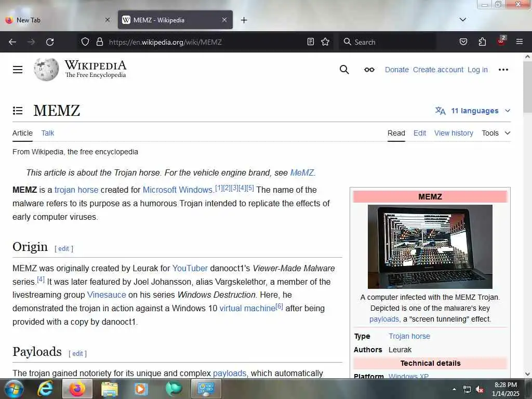Screen dimensions: 532x399
Task: Click the Donate link
Action: point(396,70)
